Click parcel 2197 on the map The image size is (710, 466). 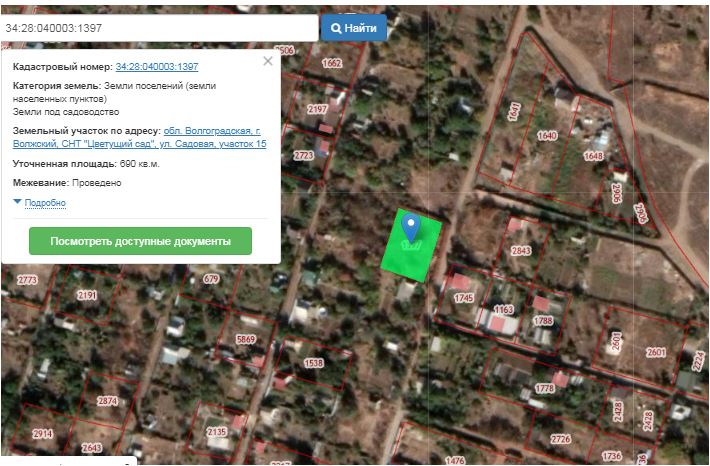pyautogui.click(x=318, y=109)
